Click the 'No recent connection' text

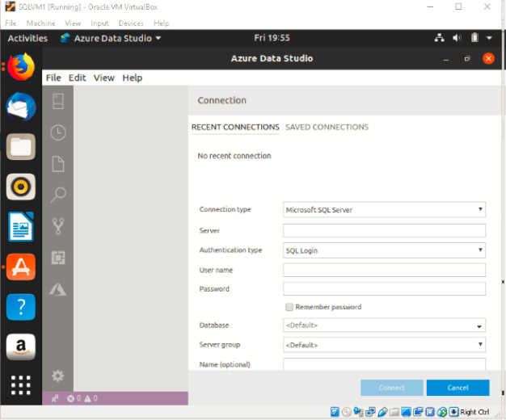tap(234, 156)
